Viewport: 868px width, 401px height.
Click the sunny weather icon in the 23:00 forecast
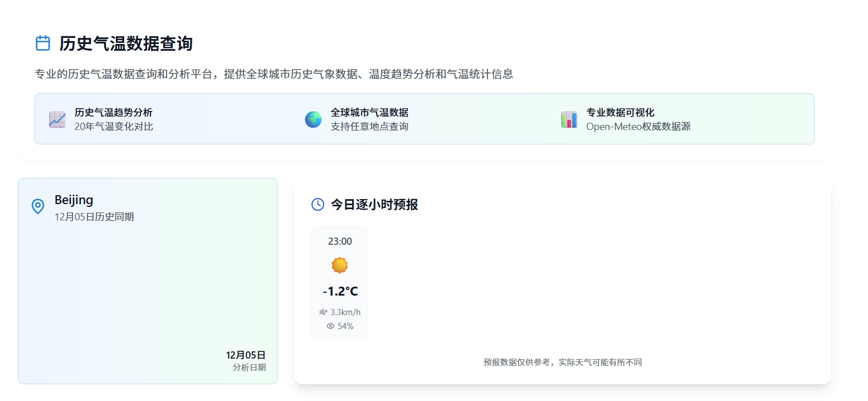click(339, 265)
